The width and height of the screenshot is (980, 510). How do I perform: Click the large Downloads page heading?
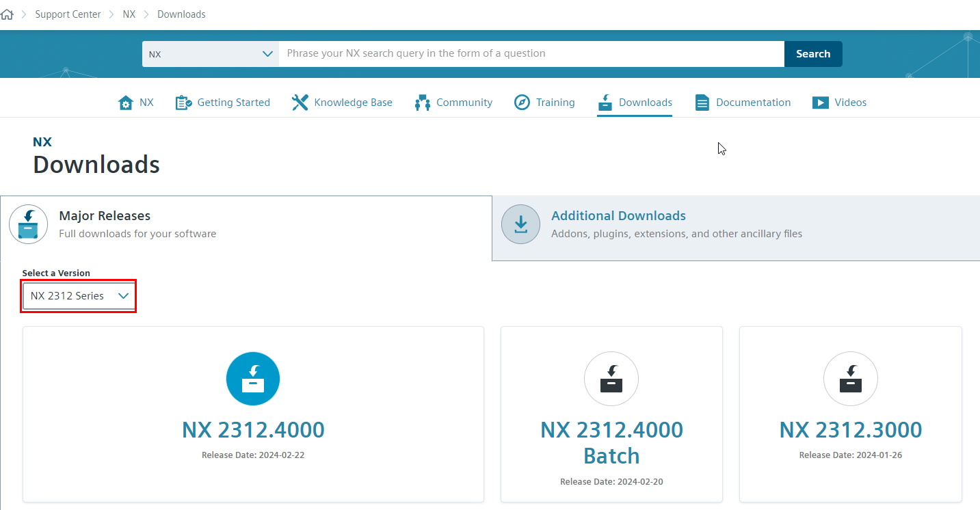tap(96, 165)
